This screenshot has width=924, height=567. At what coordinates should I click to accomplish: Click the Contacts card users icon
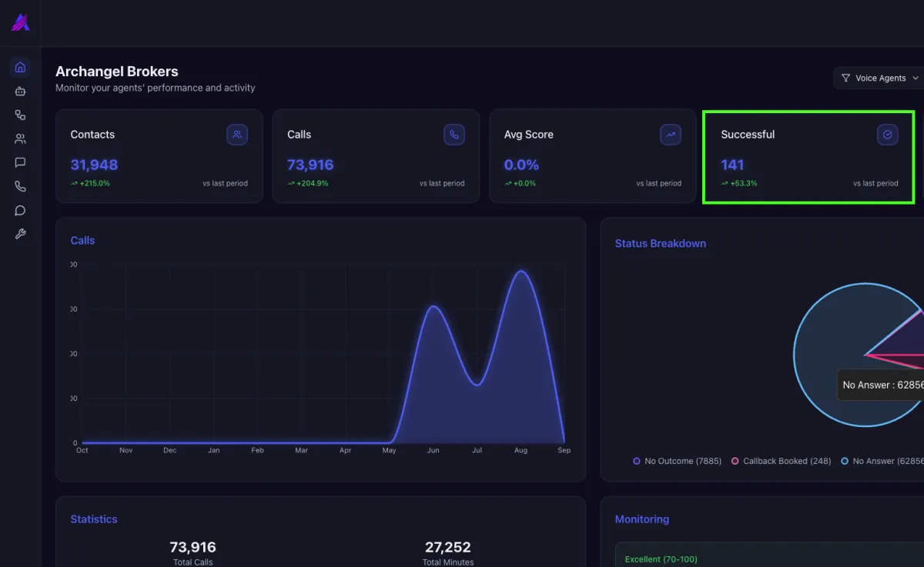(237, 135)
